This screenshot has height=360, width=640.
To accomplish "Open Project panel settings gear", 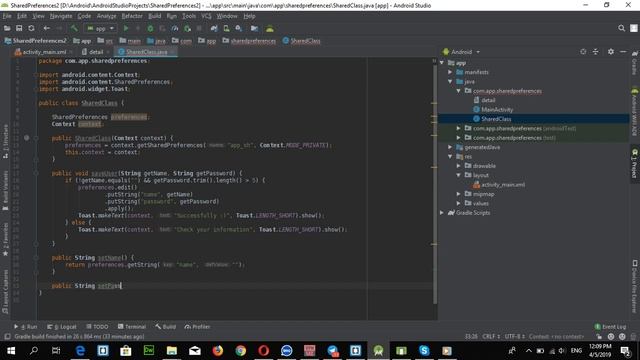I will click(611, 52).
